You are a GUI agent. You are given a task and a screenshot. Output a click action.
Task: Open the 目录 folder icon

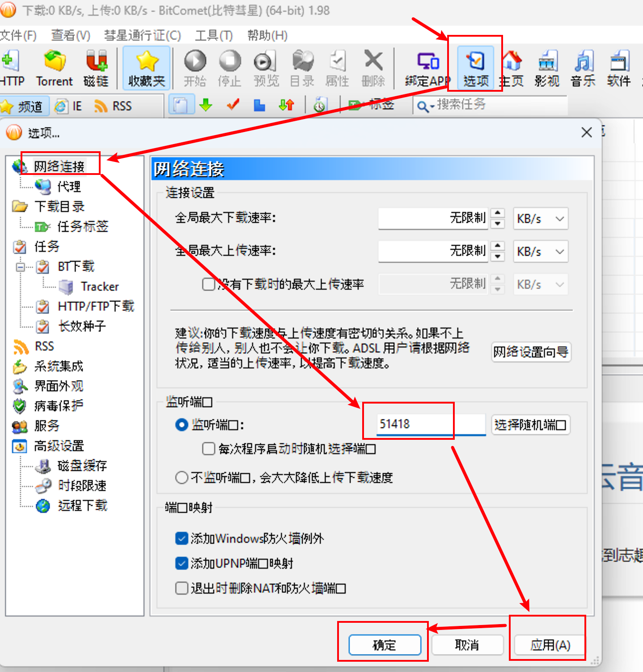[x=302, y=68]
